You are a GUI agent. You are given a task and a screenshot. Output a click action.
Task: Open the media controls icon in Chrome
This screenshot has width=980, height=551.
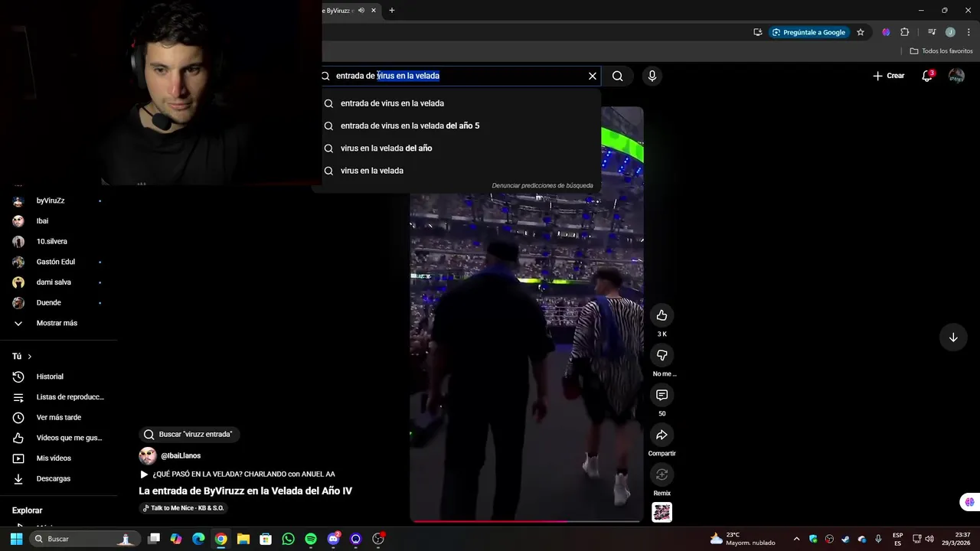click(x=932, y=32)
